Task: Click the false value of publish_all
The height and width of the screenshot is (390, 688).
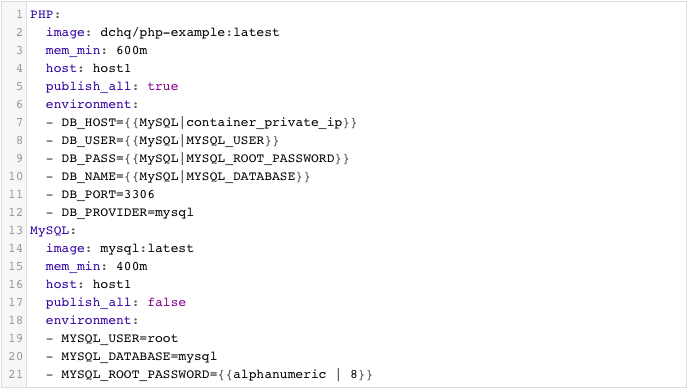Action: coord(167,302)
